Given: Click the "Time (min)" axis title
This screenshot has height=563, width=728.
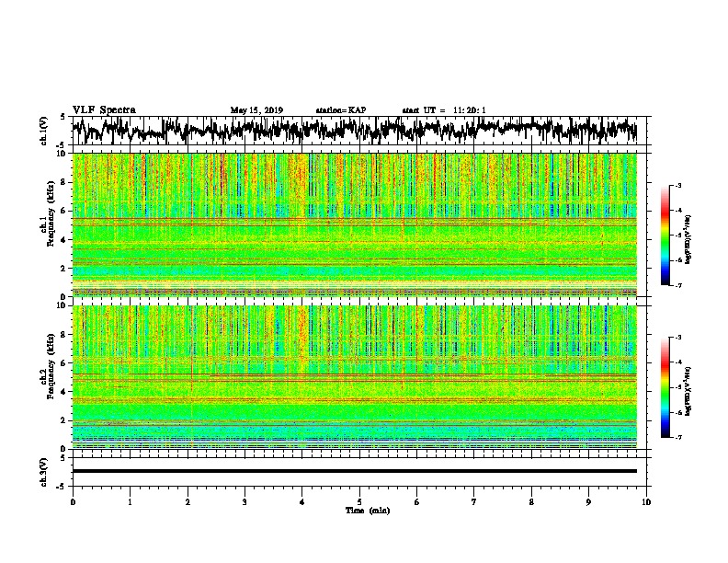Looking at the screenshot, I should point(368,511).
